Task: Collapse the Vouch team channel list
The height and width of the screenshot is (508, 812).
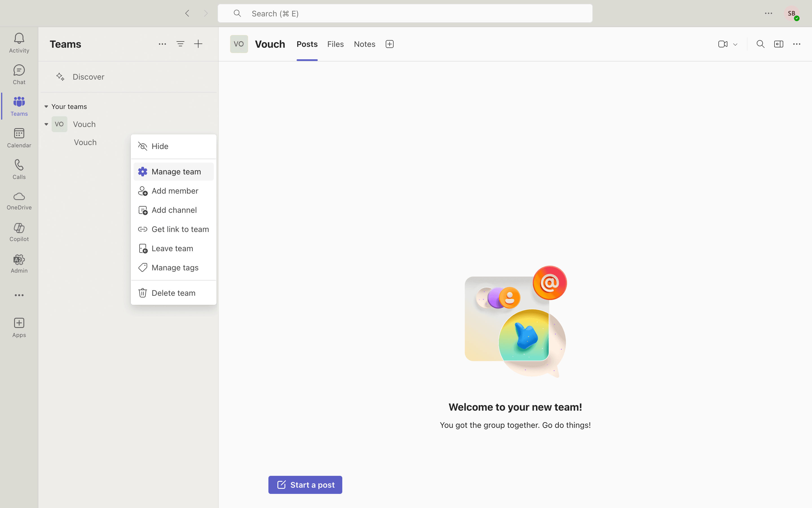Action: (46, 124)
